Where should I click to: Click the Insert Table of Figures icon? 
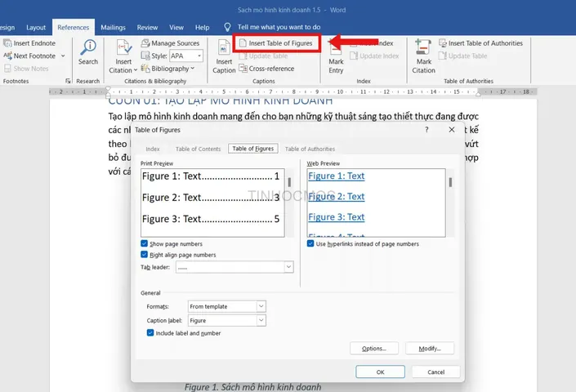pos(243,43)
